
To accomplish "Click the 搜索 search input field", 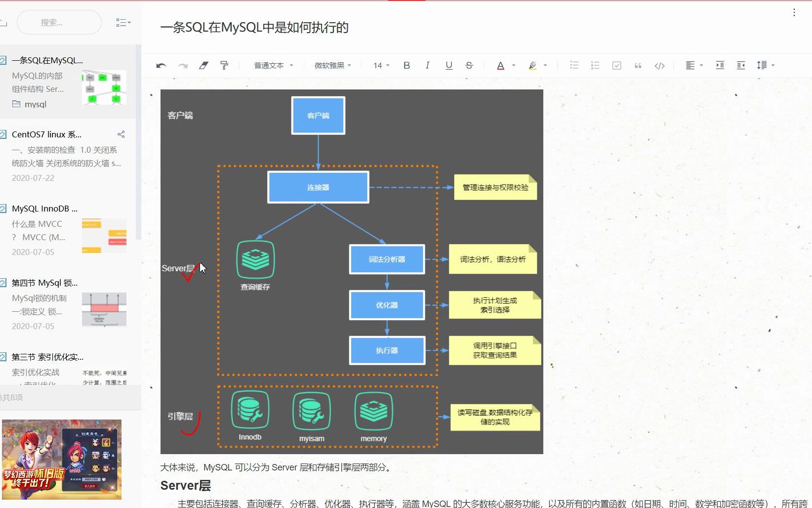I will [x=59, y=22].
